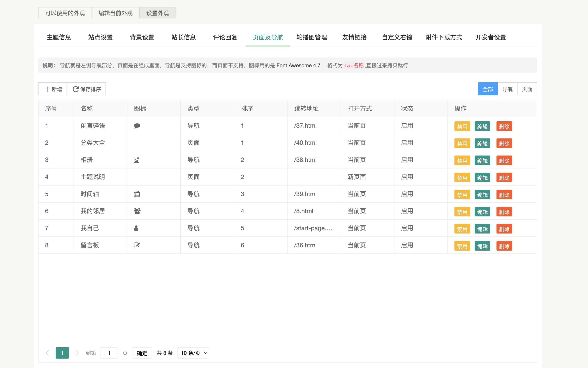This screenshot has height=368, width=588.
Task: Click the calendar icon for 时间轴
Action: (137, 194)
